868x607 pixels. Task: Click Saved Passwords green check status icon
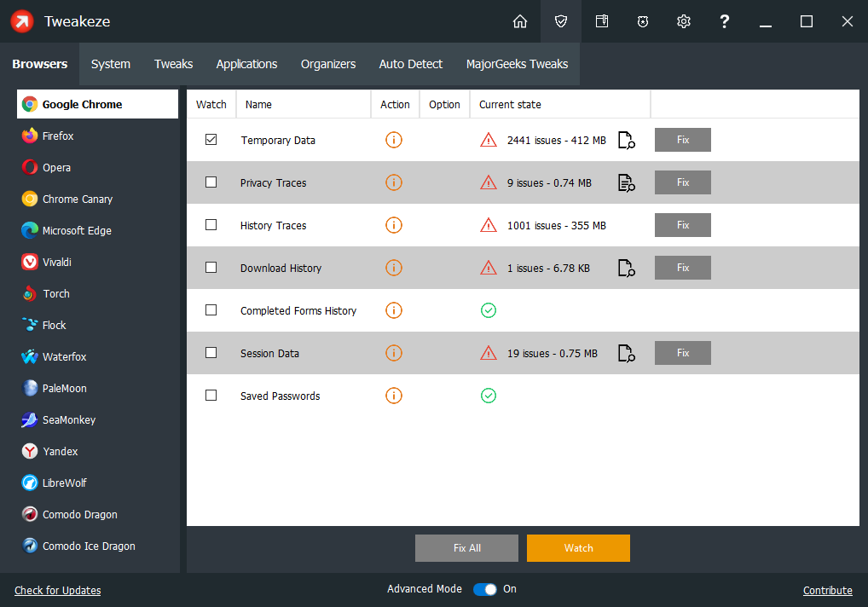click(x=489, y=396)
